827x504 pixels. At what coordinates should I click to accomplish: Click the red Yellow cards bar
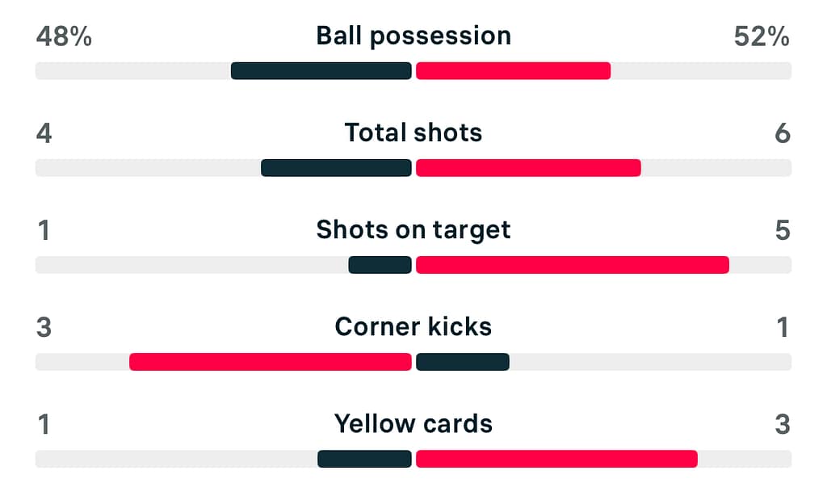click(x=556, y=459)
